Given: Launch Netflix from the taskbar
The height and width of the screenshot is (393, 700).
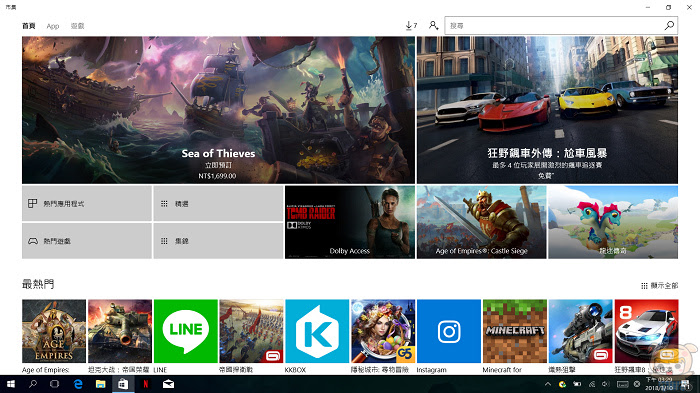Looking at the screenshot, I should coord(146,384).
